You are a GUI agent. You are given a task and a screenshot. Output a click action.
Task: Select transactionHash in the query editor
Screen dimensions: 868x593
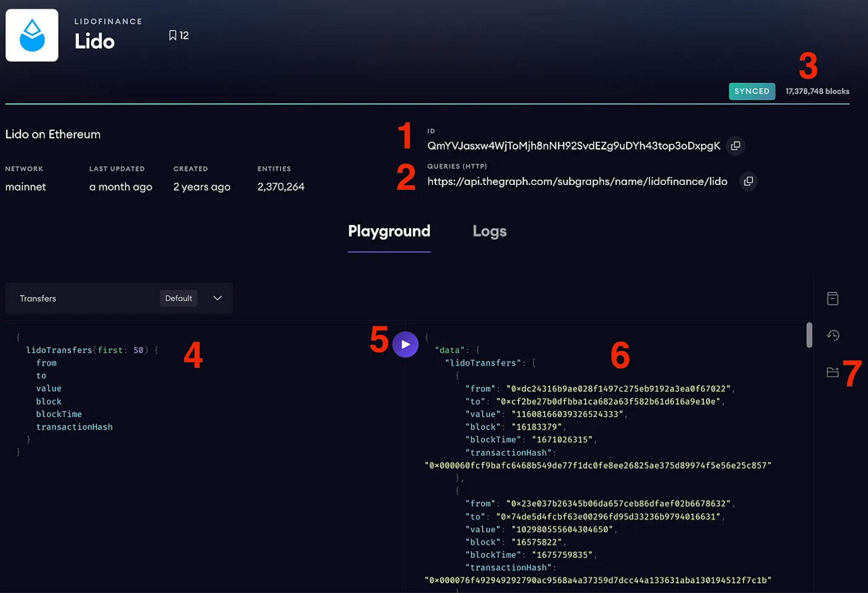click(x=75, y=427)
